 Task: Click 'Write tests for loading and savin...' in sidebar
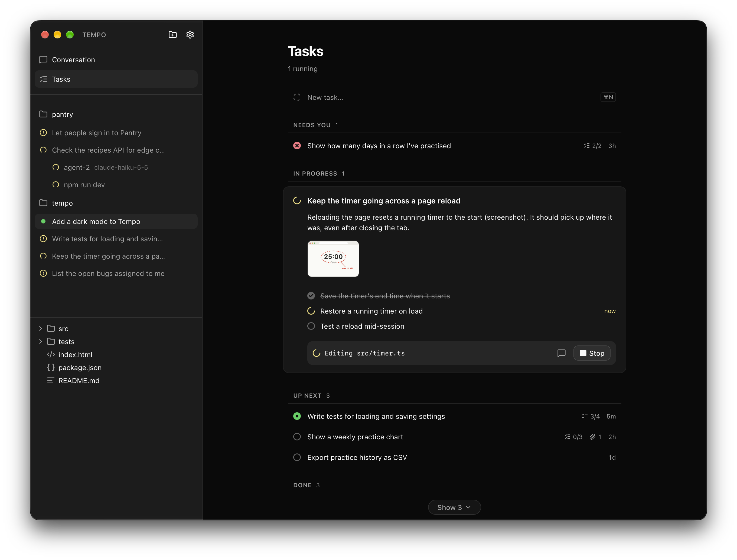[x=116, y=239]
